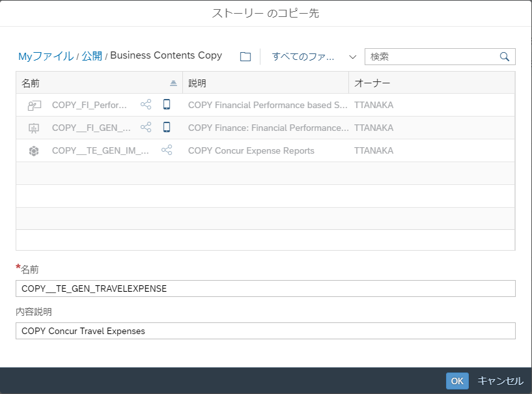Click the sort indicator in 名前 column
Image resolution: width=532 pixels, height=394 pixels.
click(173, 83)
